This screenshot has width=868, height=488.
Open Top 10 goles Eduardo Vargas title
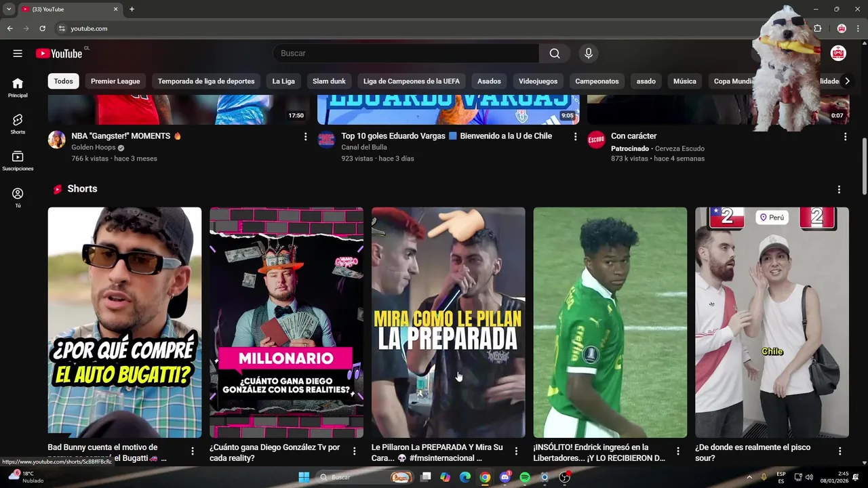click(x=446, y=136)
